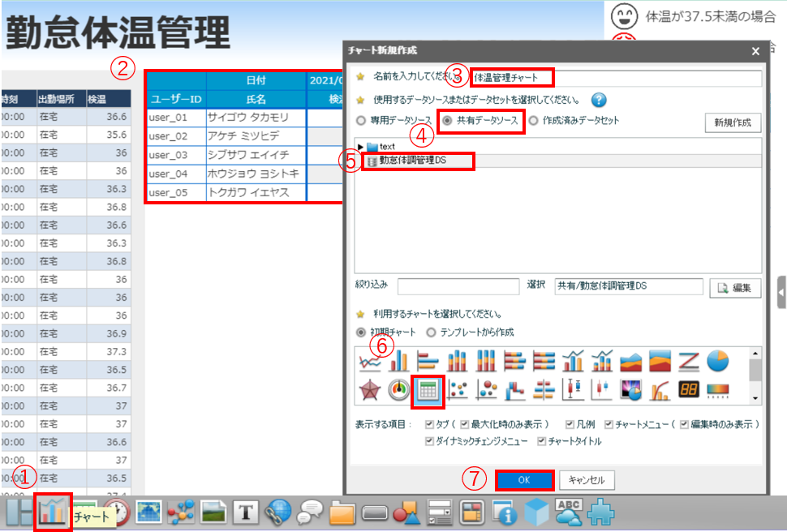Toggle the 凡例 checkbox
This screenshot has width=787, height=532.
pyautogui.click(x=570, y=425)
